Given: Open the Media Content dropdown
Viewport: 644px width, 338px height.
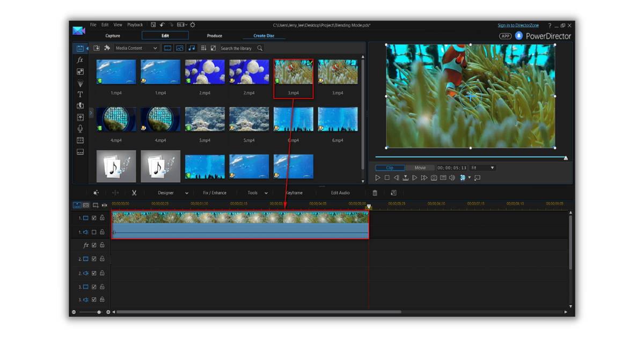Looking at the screenshot, I should click(x=136, y=48).
